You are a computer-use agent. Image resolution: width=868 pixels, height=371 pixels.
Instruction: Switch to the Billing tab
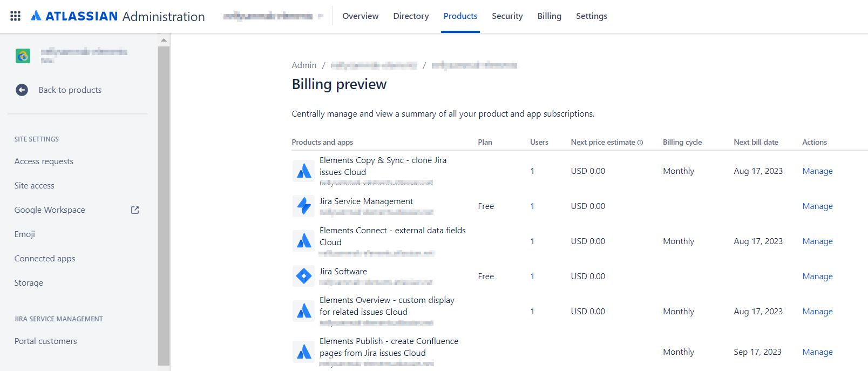tap(549, 16)
